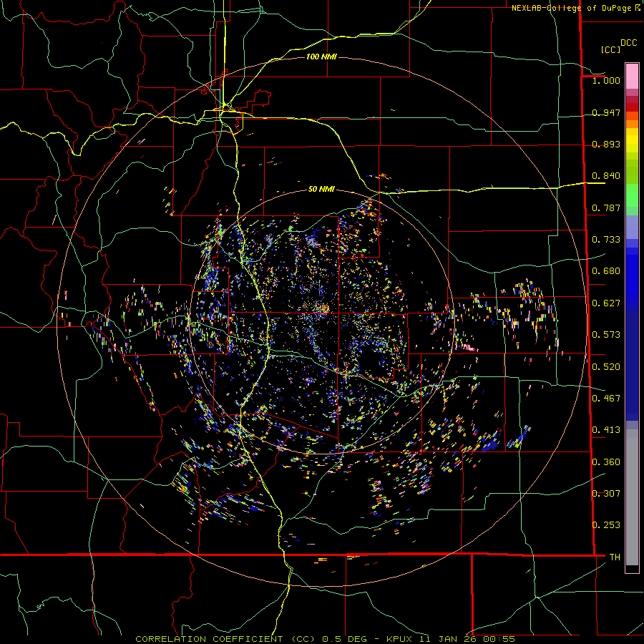This screenshot has width=644, height=644.
Task: Click the [CC] legend unit label
Action: click(x=610, y=49)
